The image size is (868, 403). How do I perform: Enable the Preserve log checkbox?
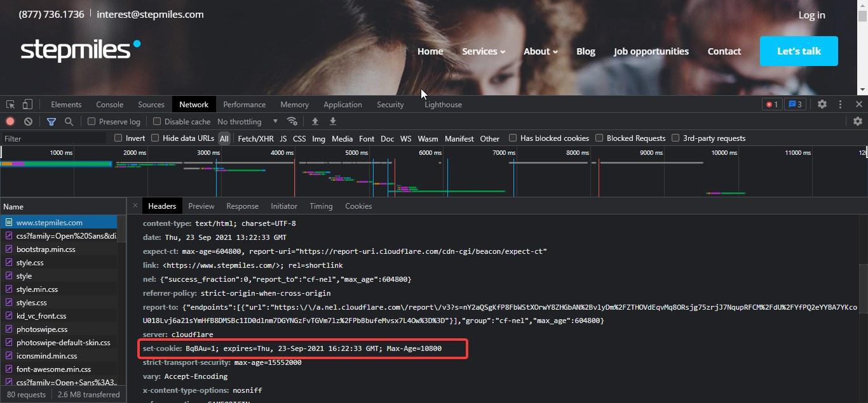click(x=92, y=121)
